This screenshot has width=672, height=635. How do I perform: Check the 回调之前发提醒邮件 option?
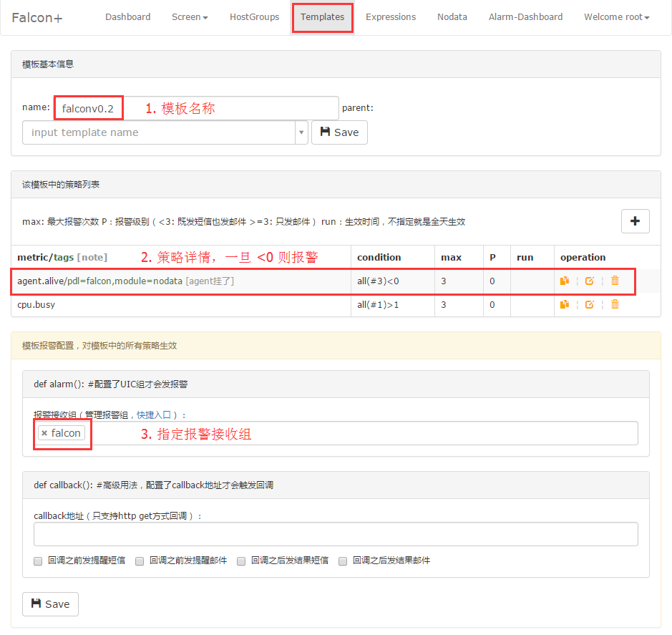(x=140, y=561)
